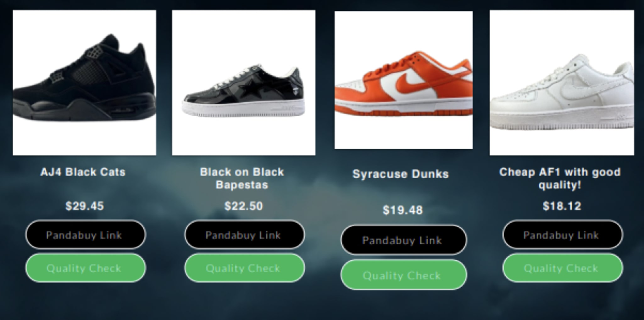The height and width of the screenshot is (320, 644).
Task: View Quality Check for Cheap AF1
Action: point(563,268)
